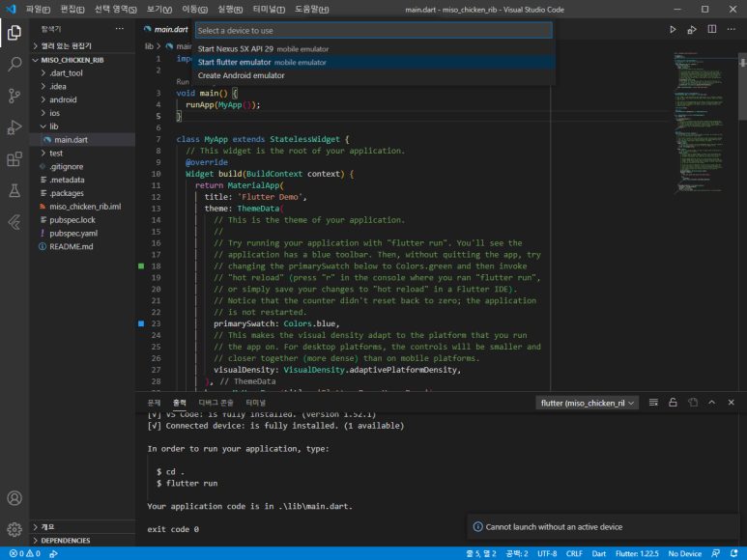Choose Start flutter emulator option

tap(374, 63)
